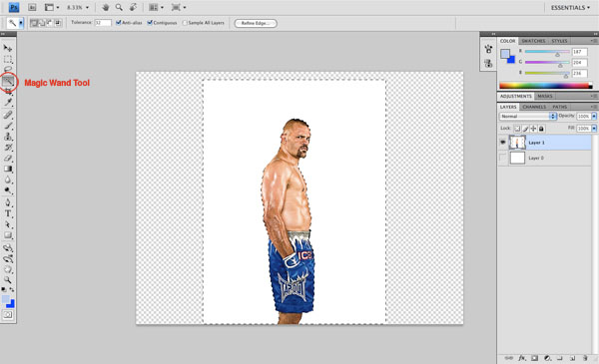Open the History panel icon
599x364 pixels.
pos(488,49)
